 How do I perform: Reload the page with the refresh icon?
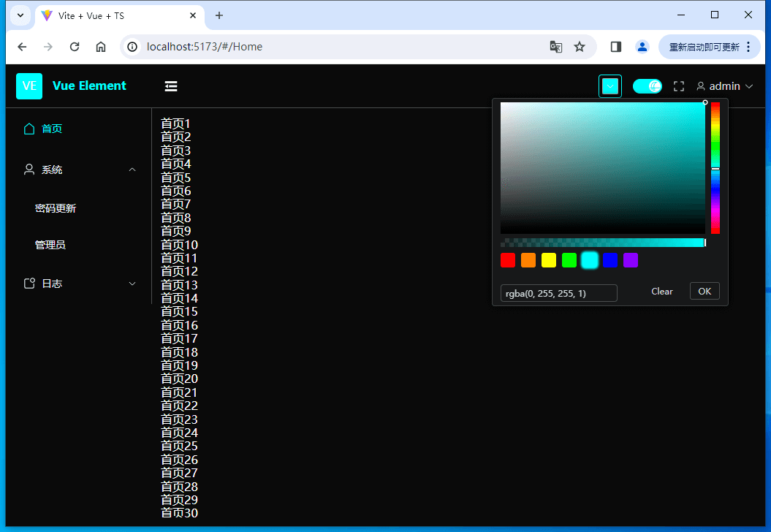pyautogui.click(x=75, y=47)
